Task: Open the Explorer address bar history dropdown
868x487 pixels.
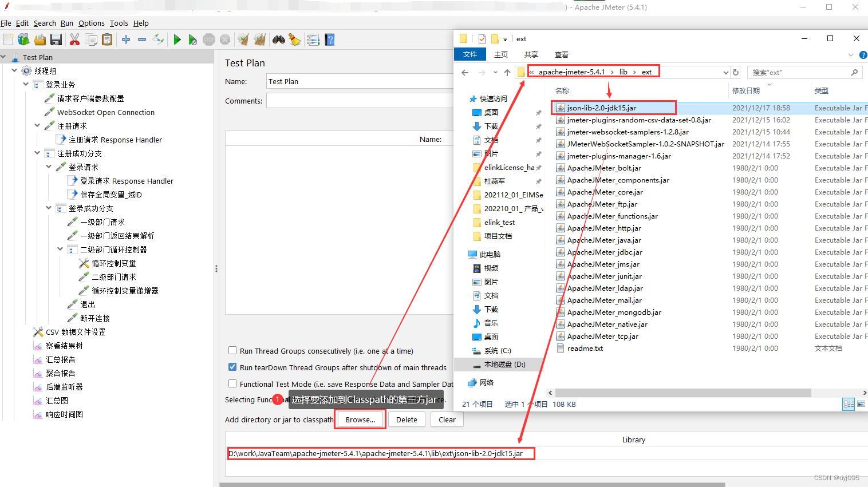Action: click(726, 72)
